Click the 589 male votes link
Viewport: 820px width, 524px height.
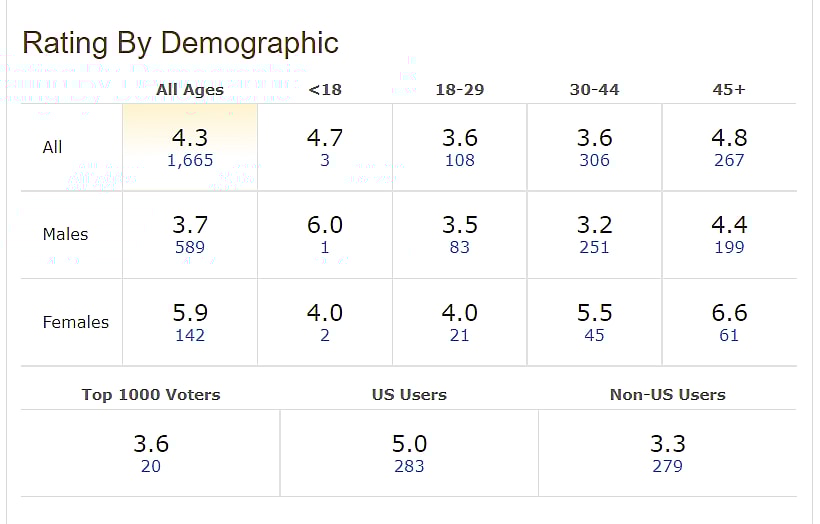click(190, 247)
